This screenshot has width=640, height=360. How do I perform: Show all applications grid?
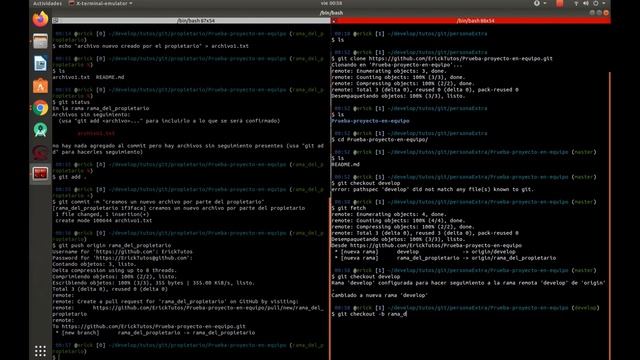tap(40, 351)
